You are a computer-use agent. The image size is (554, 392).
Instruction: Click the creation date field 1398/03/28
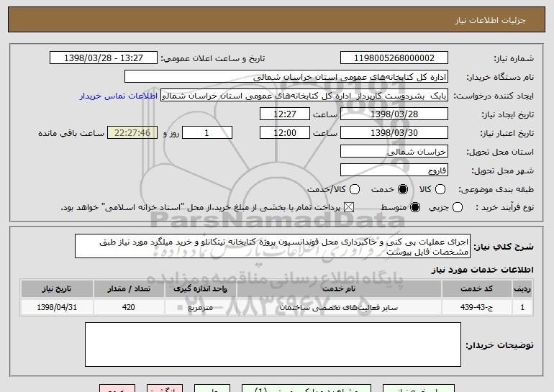[394, 114]
